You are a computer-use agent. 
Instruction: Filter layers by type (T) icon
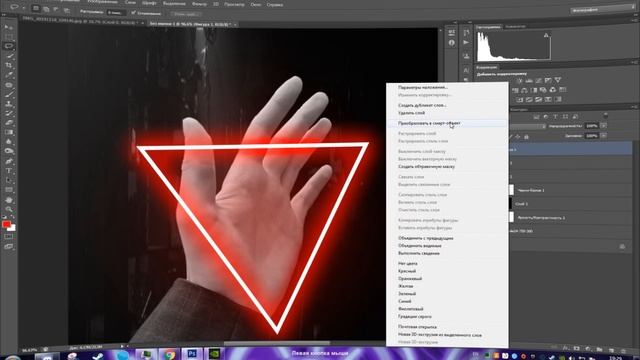coord(556,117)
